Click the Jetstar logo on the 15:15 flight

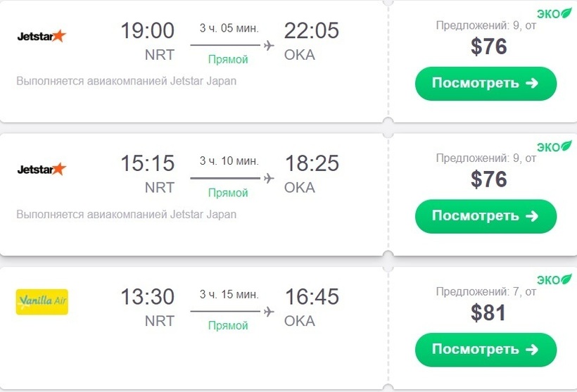click(x=42, y=169)
